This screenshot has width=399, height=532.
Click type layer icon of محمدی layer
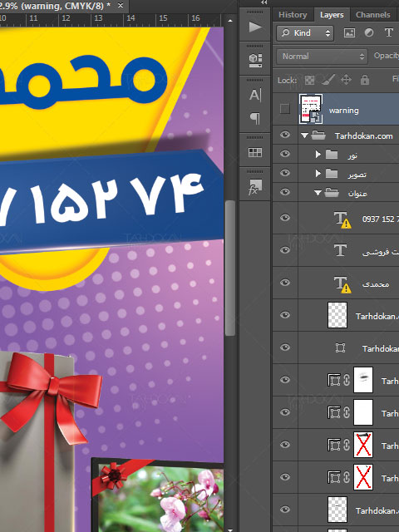tap(342, 284)
